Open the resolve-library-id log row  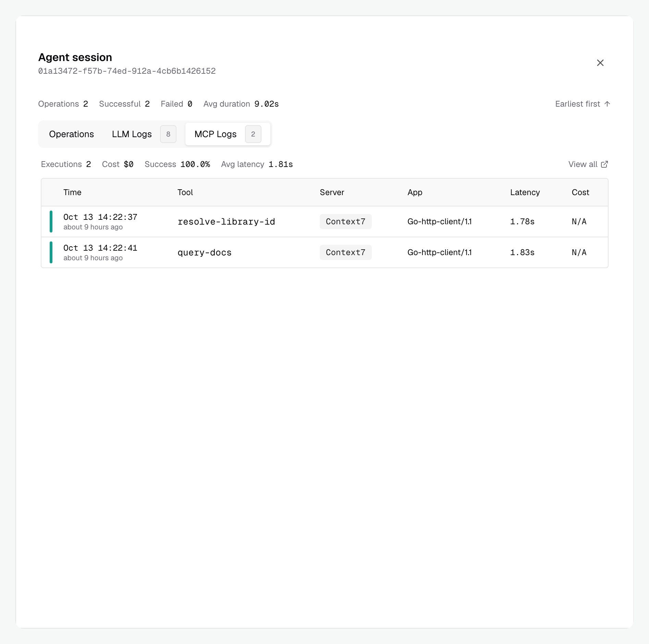click(324, 222)
